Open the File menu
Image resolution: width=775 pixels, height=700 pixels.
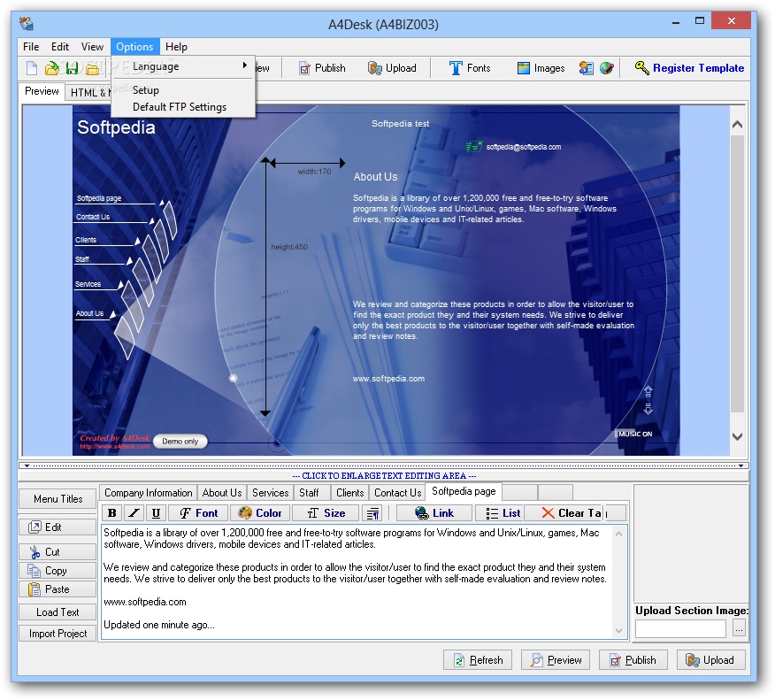point(31,47)
